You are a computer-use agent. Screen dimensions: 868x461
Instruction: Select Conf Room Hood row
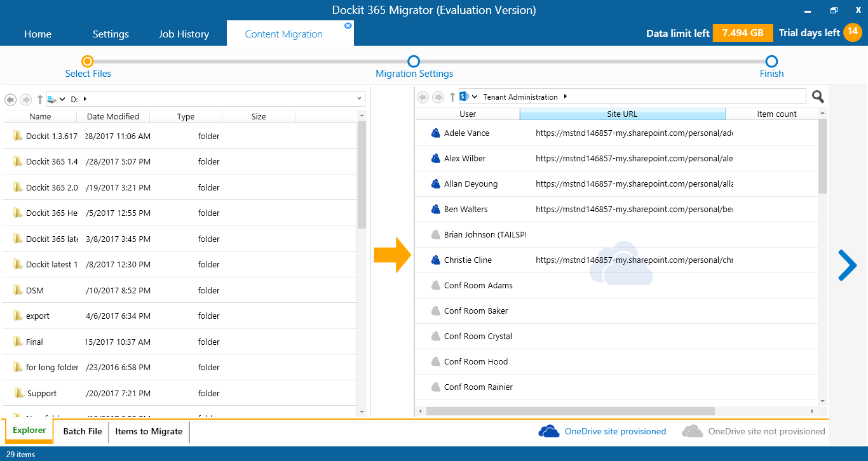click(x=616, y=361)
